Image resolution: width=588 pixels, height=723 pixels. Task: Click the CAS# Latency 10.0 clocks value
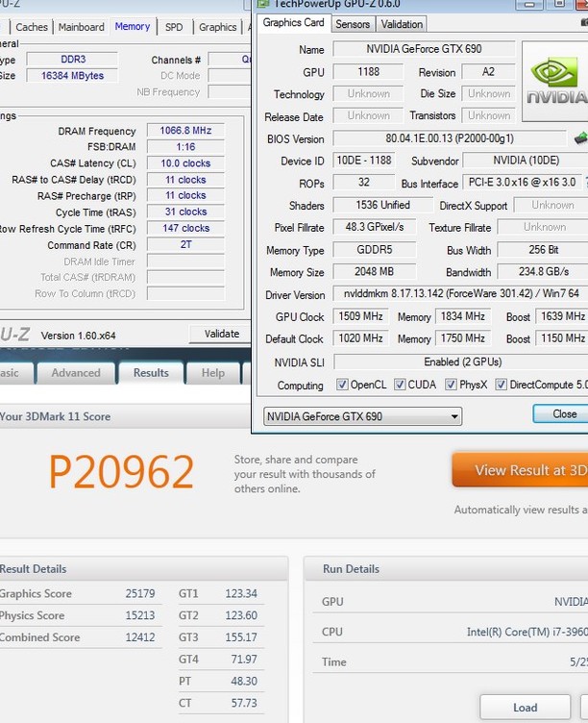[x=185, y=163]
